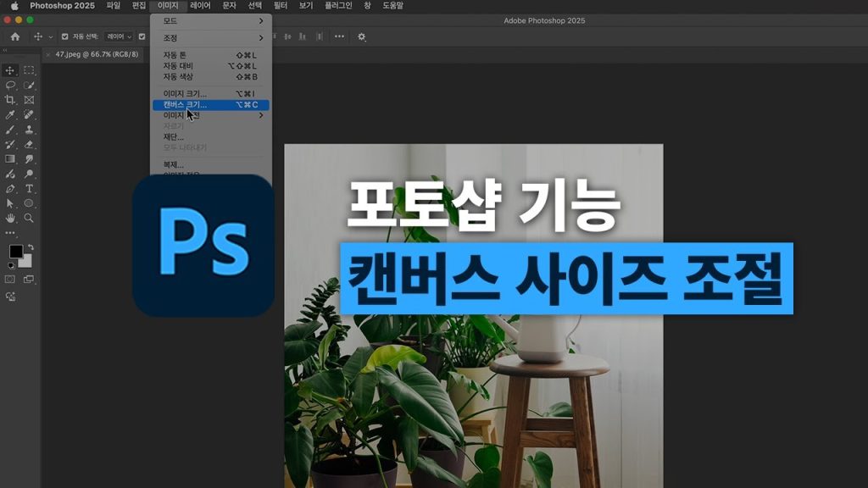Select the Lasso tool
Viewport: 868px width, 488px height.
coord(10,85)
